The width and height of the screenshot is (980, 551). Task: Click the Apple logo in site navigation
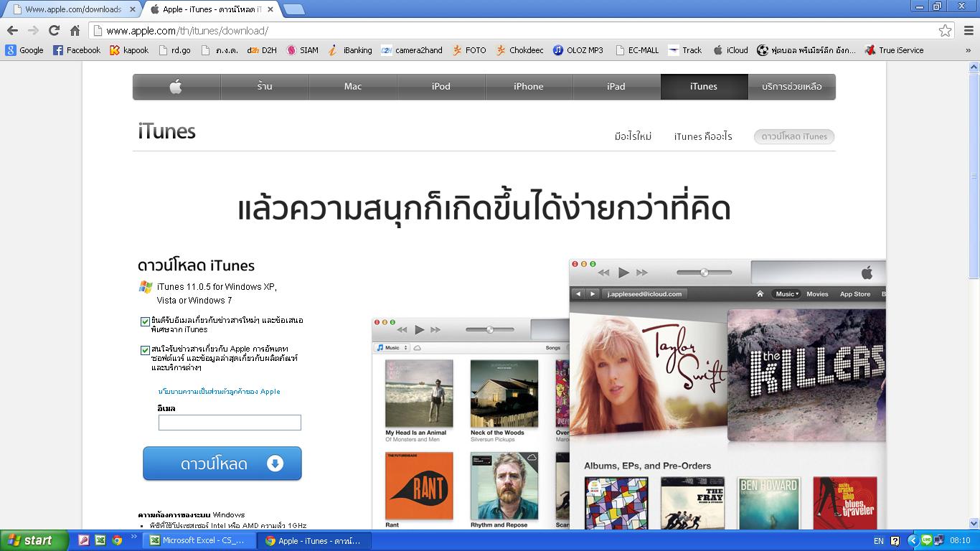176,87
